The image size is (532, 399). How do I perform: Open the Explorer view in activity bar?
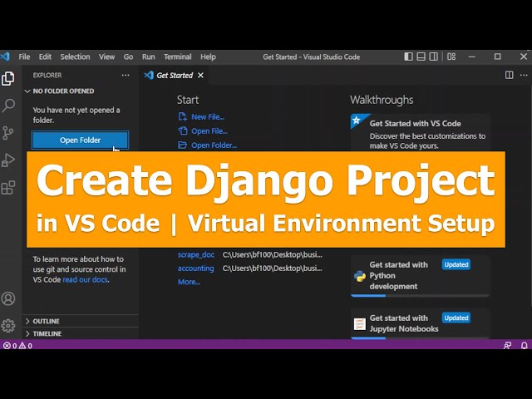(x=8, y=78)
